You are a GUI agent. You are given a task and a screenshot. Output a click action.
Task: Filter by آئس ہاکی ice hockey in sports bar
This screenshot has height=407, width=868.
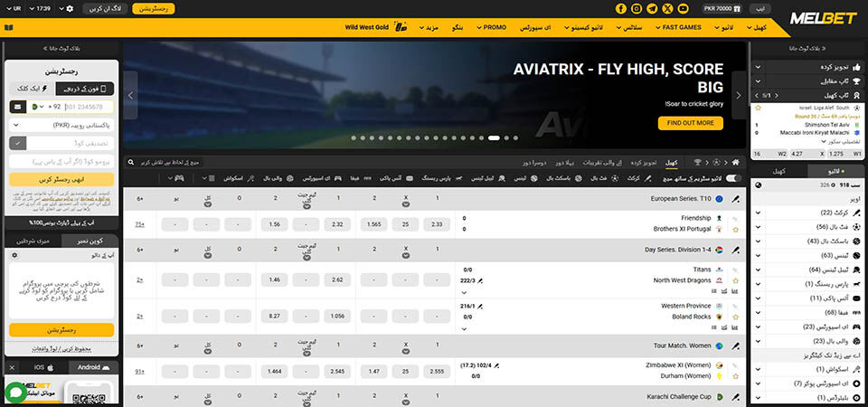click(x=396, y=178)
